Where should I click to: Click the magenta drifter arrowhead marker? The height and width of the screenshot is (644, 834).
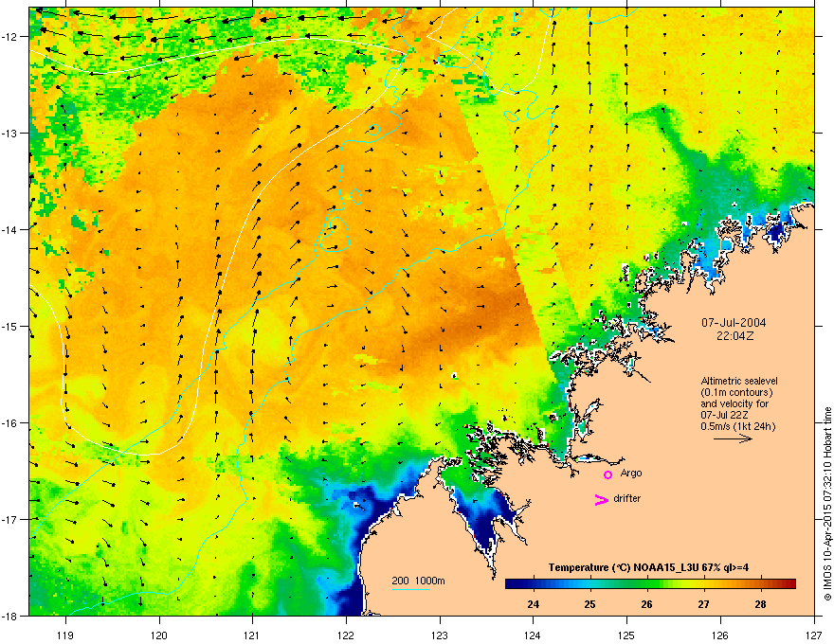tap(601, 499)
